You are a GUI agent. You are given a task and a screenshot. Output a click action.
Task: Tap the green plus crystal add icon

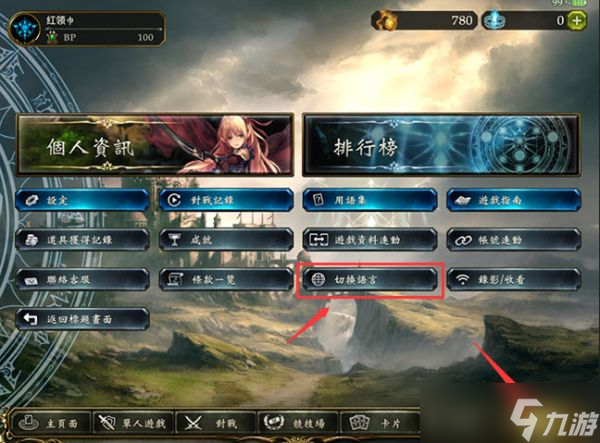point(577,20)
